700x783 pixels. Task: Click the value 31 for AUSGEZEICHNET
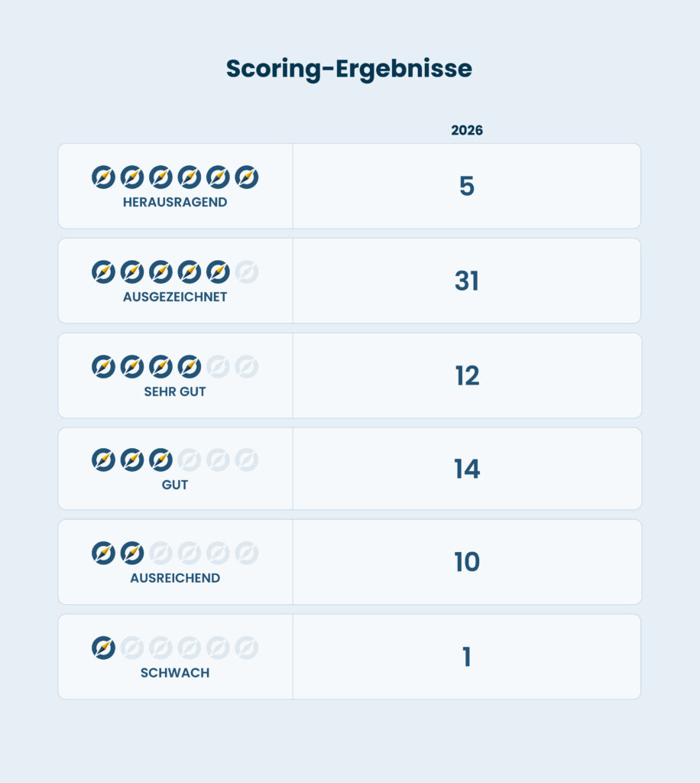(467, 281)
